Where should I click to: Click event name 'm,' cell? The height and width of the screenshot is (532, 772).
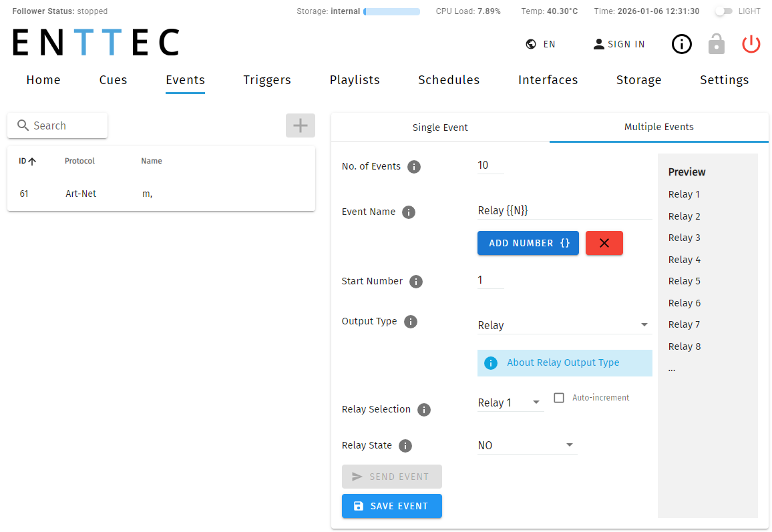point(147,194)
